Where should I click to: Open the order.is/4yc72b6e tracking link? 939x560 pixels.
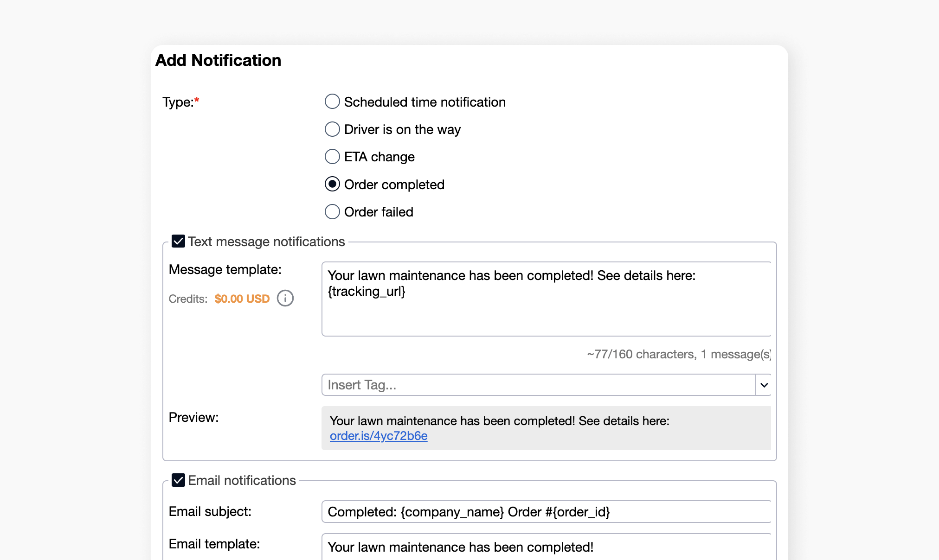(x=379, y=436)
